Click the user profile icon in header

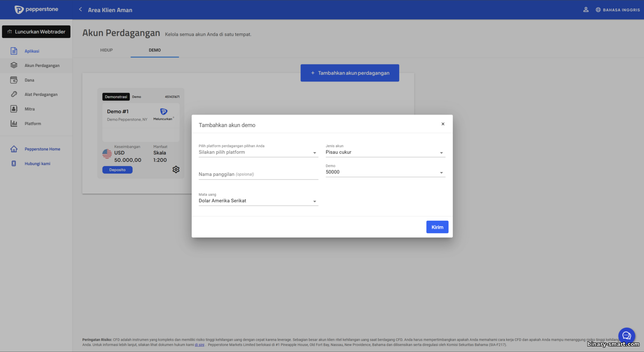[x=586, y=9]
